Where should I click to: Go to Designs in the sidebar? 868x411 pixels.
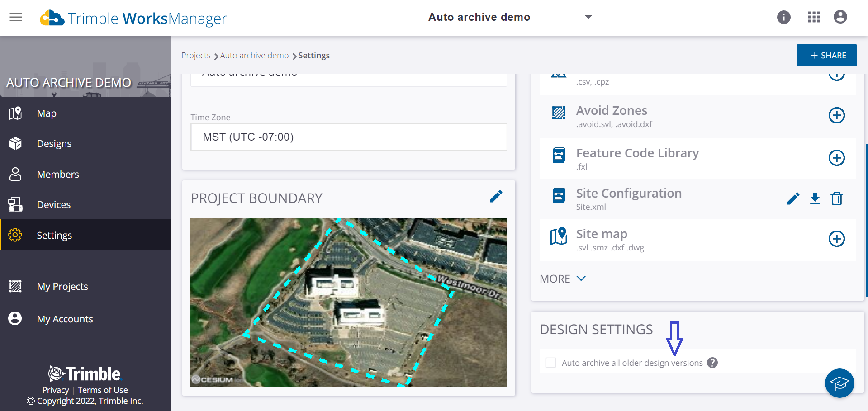point(54,144)
